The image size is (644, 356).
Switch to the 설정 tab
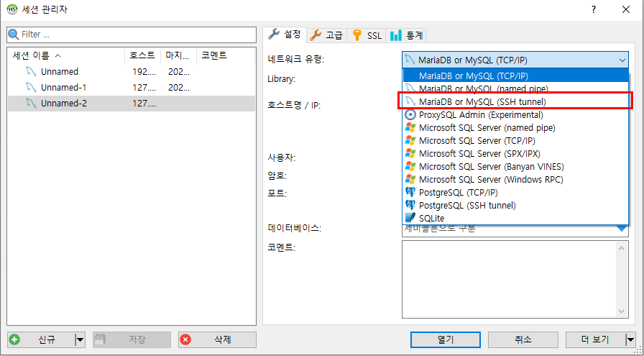[285, 35]
